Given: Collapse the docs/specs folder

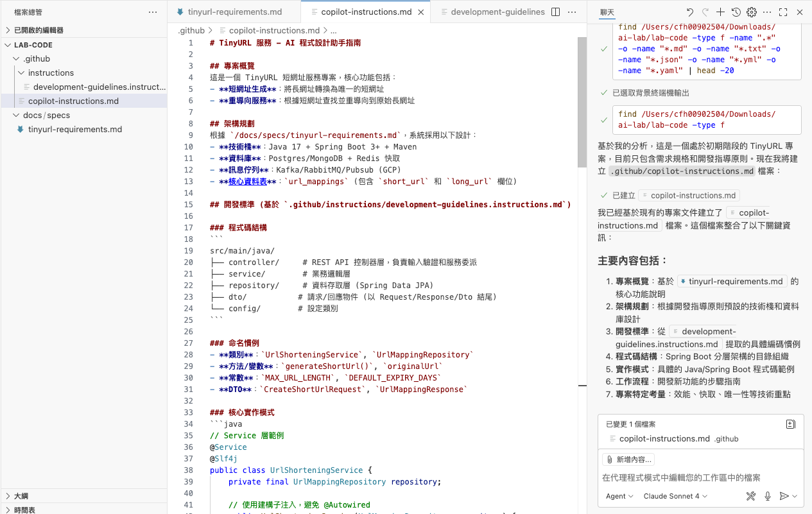Looking at the screenshot, I should 83,115.
